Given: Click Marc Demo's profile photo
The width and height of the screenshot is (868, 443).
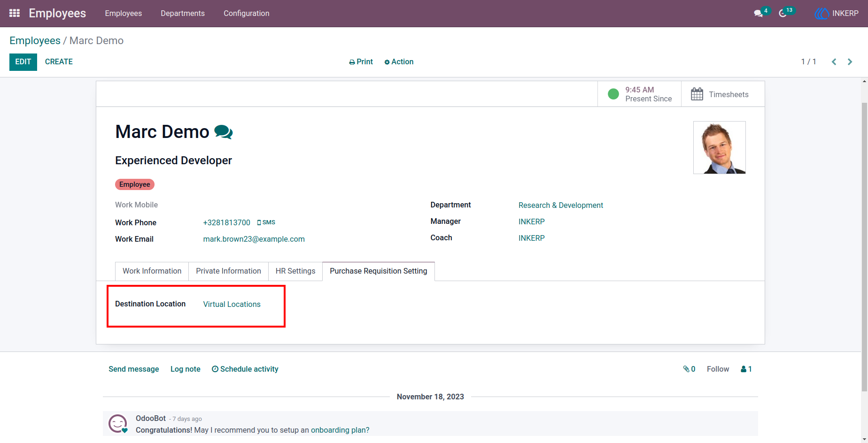Looking at the screenshot, I should pyautogui.click(x=720, y=148).
